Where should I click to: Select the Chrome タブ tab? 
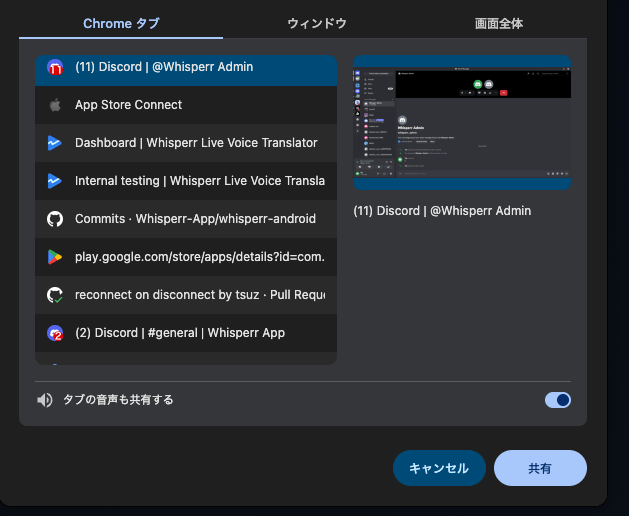click(121, 23)
